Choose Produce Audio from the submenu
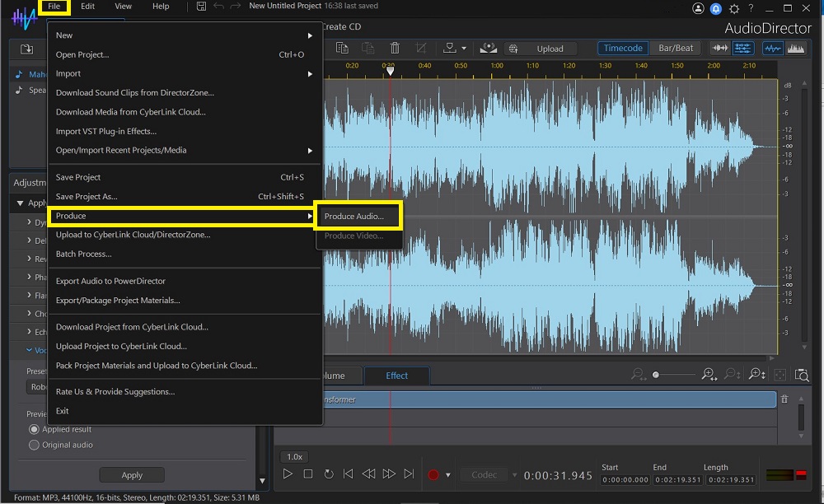Image resolution: width=824 pixels, height=504 pixels. pos(358,216)
